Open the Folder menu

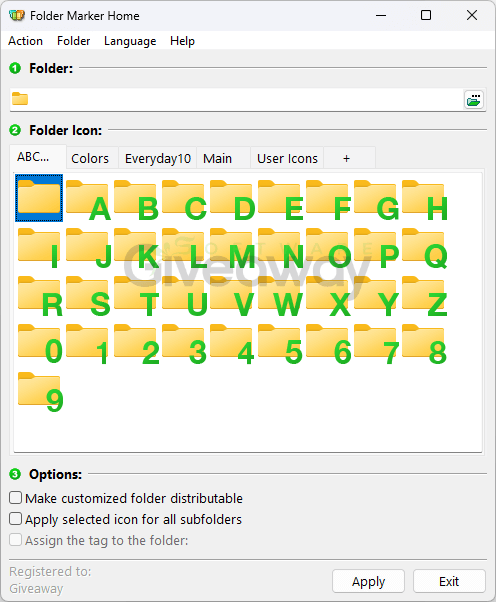(x=74, y=41)
